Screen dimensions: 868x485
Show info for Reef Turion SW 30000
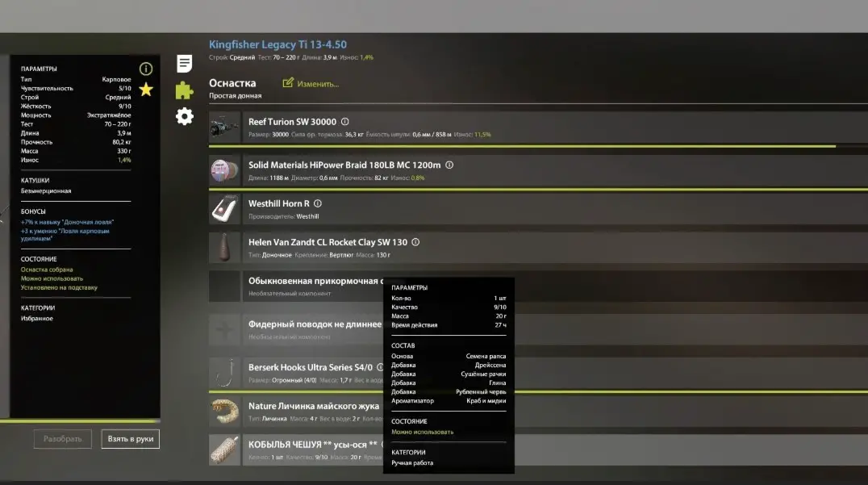pyautogui.click(x=345, y=122)
